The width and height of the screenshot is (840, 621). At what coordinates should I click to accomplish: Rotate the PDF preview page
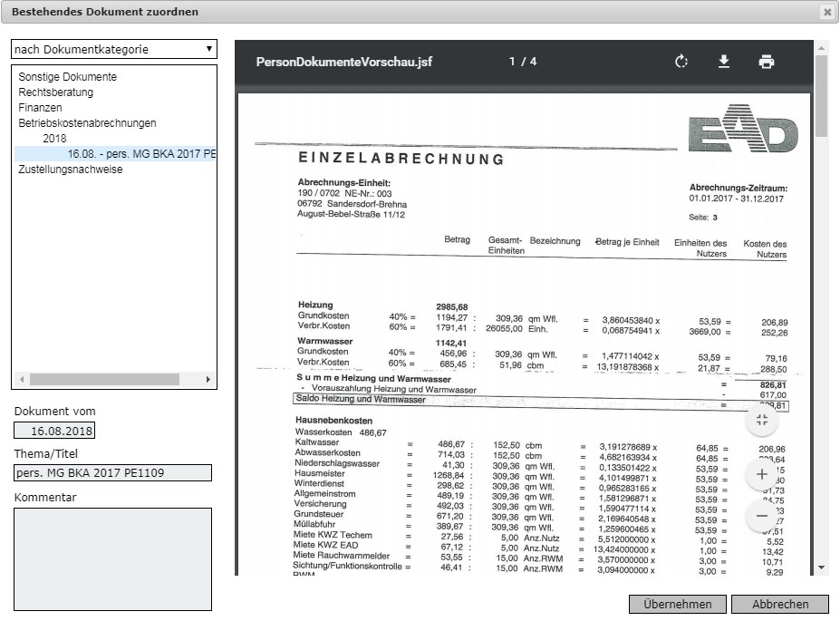pyautogui.click(x=681, y=62)
